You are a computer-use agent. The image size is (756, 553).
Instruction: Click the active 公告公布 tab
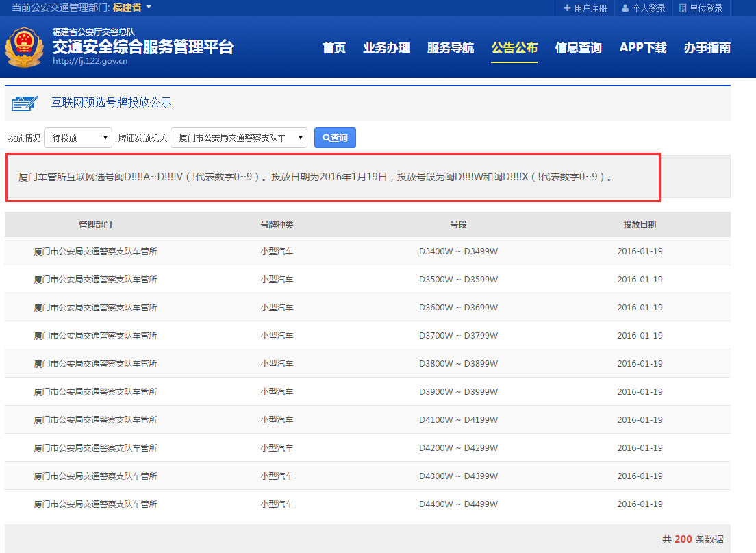coord(514,48)
